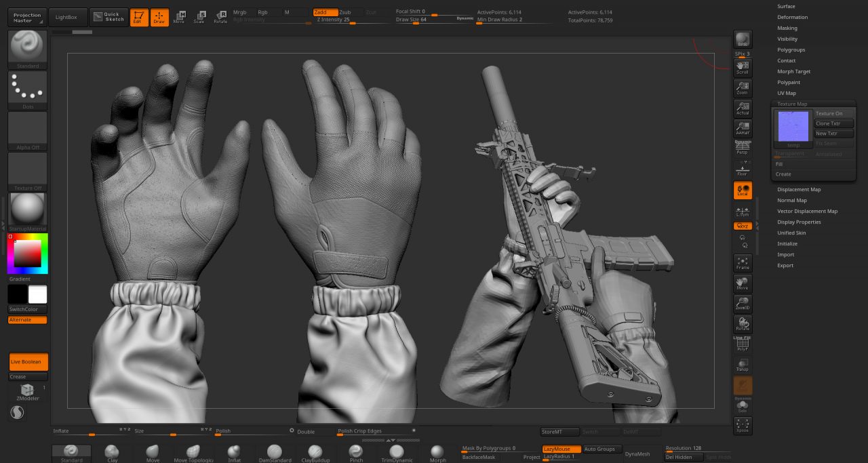Screen dimensions: 868x463
Task: Toggle the Floor grid icon
Action: [x=742, y=170]
